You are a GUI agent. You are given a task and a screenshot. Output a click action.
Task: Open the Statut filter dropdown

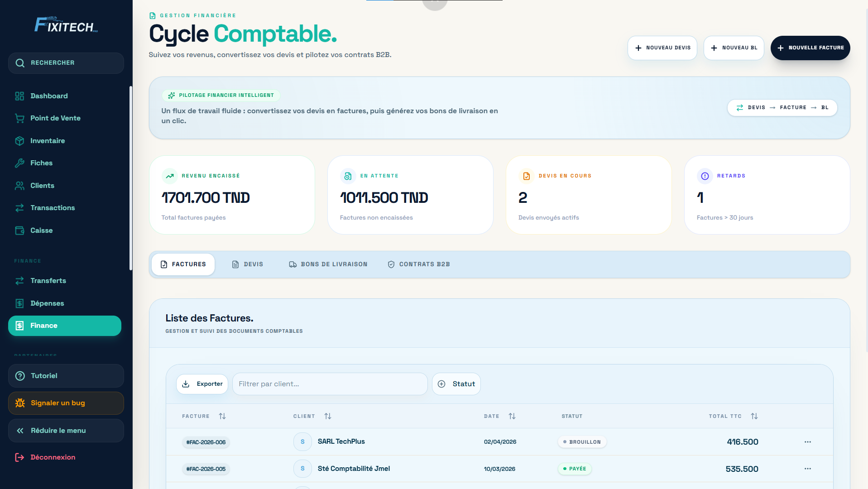456,384
